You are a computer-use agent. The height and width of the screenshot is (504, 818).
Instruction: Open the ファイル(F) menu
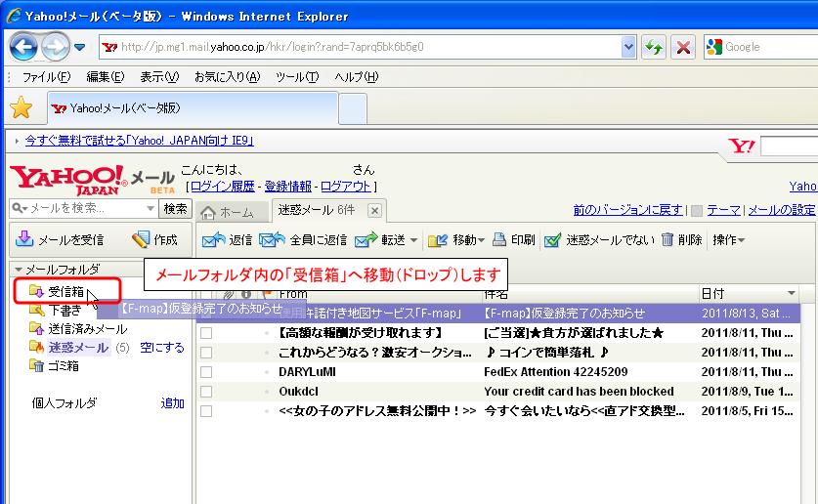tap(46, 77)
